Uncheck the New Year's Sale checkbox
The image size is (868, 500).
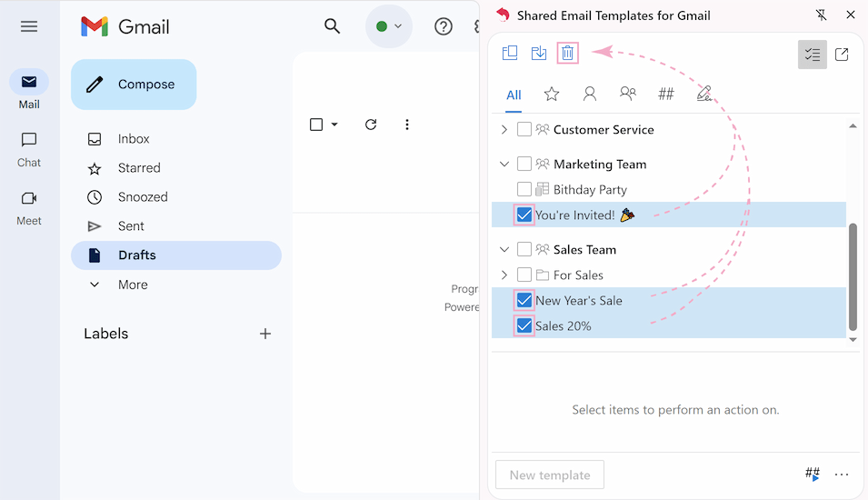click(x=524, y=301)
